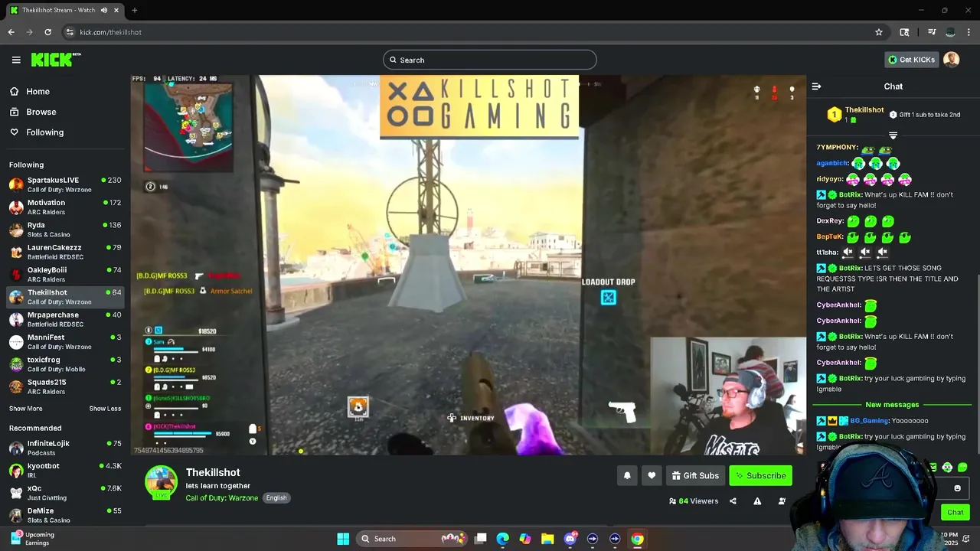This screenshot has width=980, height=551.
Task: Follow channel with heart icon
Action: click(652, 476)
